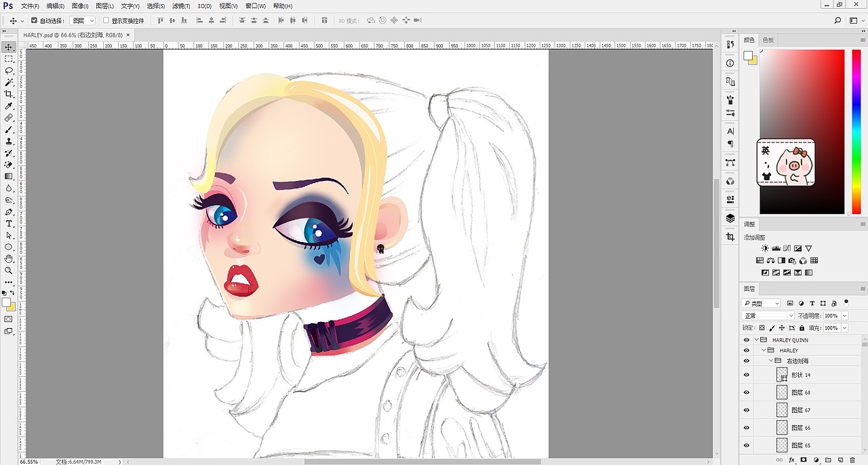The image size is (868, 465).
Task: Select the Magic Wand tool
Action: (x=9, y=83)
